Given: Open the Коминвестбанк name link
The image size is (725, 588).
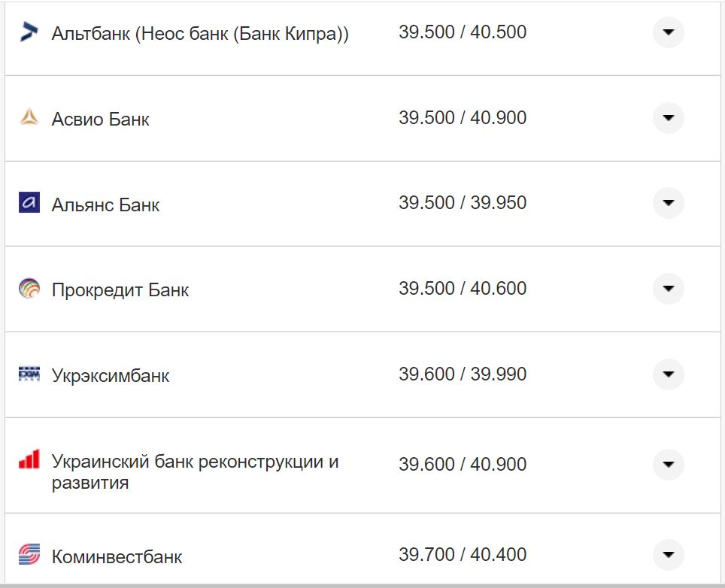Looking at the screenshot, I should (117, 554).
